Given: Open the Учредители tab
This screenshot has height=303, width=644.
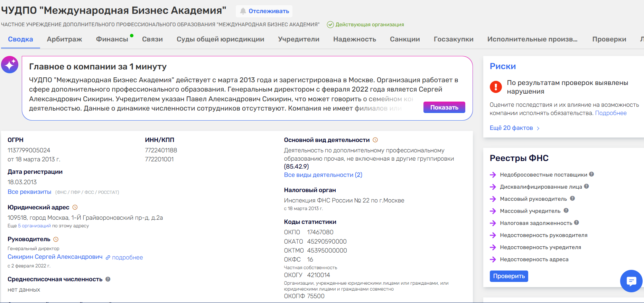Looking at the screenshot, I should pos(299,39).
